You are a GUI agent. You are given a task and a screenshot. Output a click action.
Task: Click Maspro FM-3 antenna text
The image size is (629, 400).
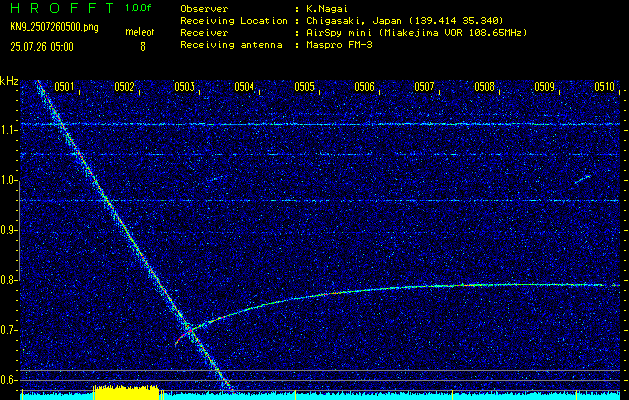[x=339, y=45]
